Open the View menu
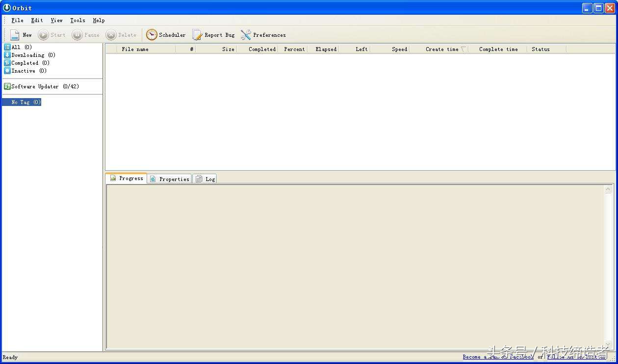Screen dimensions: 618x364 click(x=56, y=20)
